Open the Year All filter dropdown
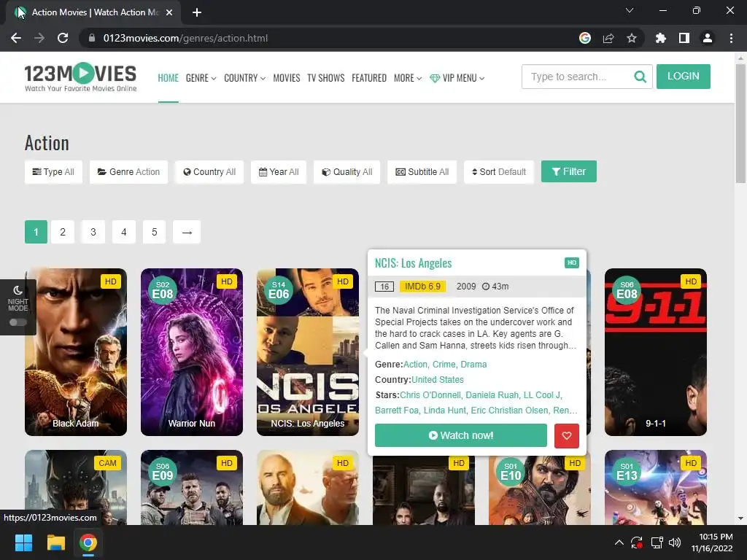Screen dimensions: 747x560 click(279, 172)
